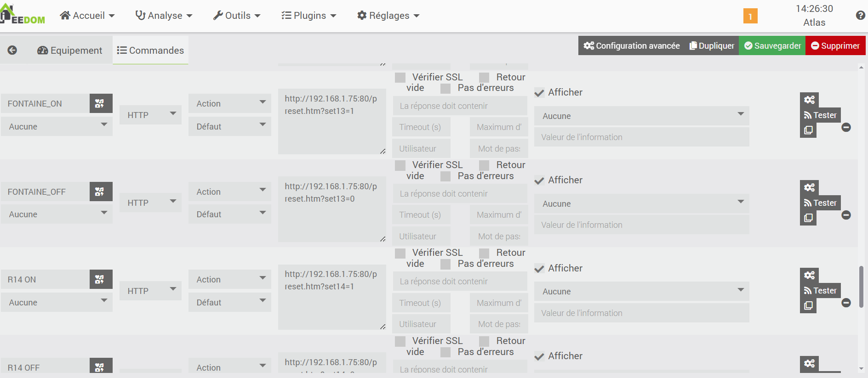Toggle Vérifier SSL for R14 OFF
The width and height of the screenshot is (868, 378).
coord(400,341)
